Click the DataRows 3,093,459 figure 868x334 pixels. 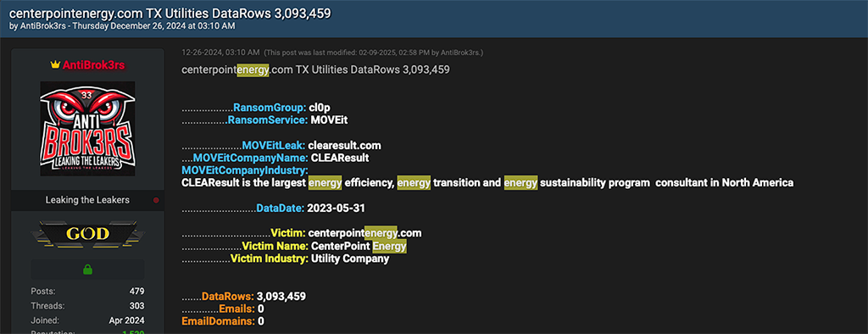pyautogui.click(x=281, y=297)
